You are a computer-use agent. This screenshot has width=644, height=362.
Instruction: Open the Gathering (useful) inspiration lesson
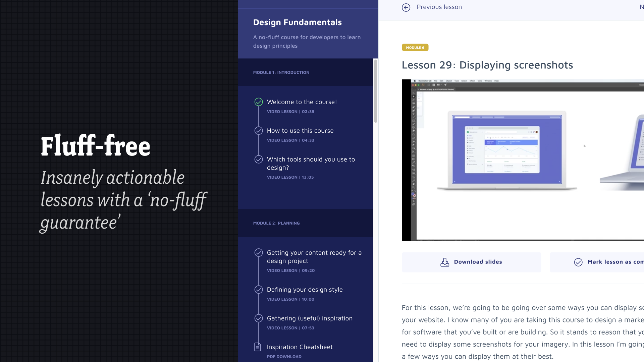pos(309,318)
